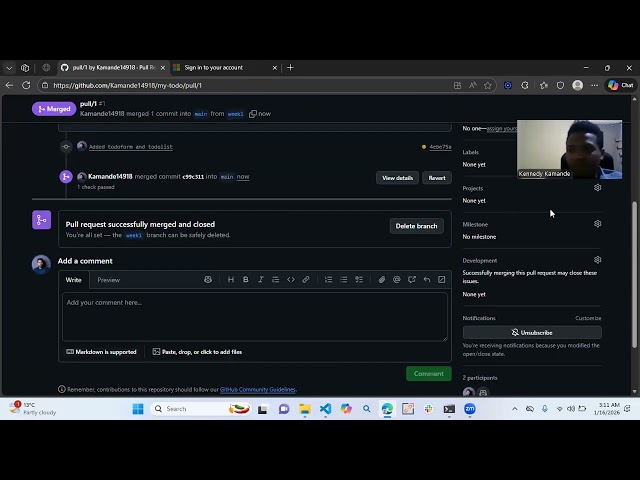Click Customize notifications link
This screenshot has width=640, height=480.
(x=588, y=318)
